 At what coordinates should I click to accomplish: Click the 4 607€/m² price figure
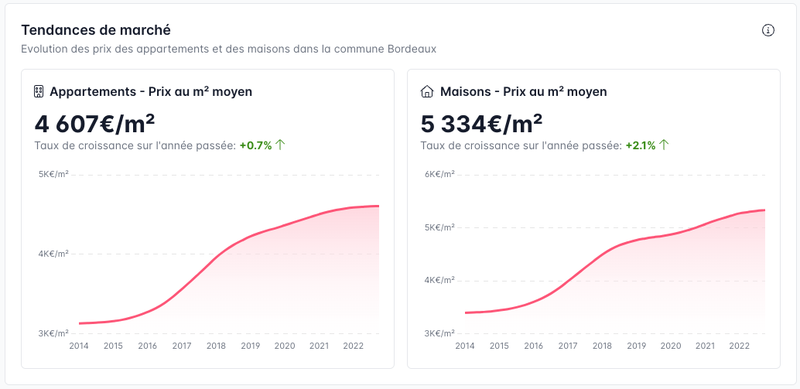(95, 124)
